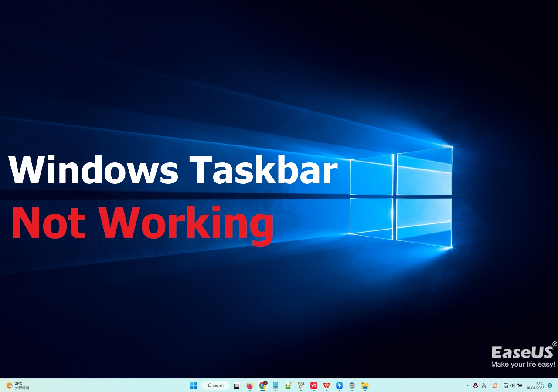
Task: Switch to the Google Chrome window
Action: pyautogui.click(x=262, y=385)
